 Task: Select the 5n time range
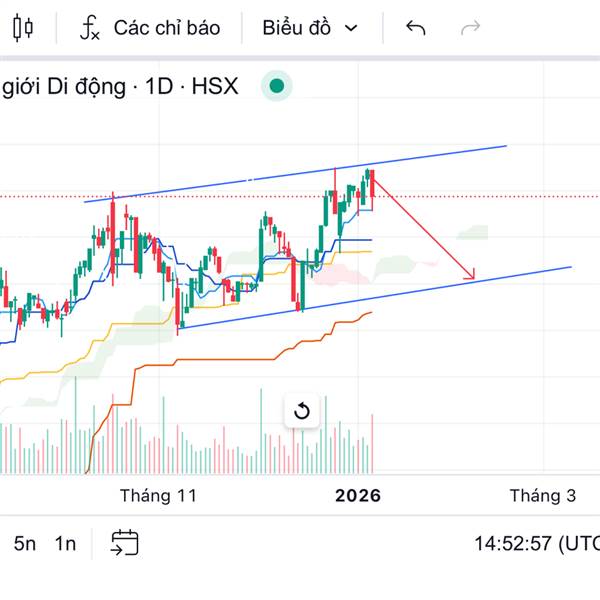coord(25,543)
